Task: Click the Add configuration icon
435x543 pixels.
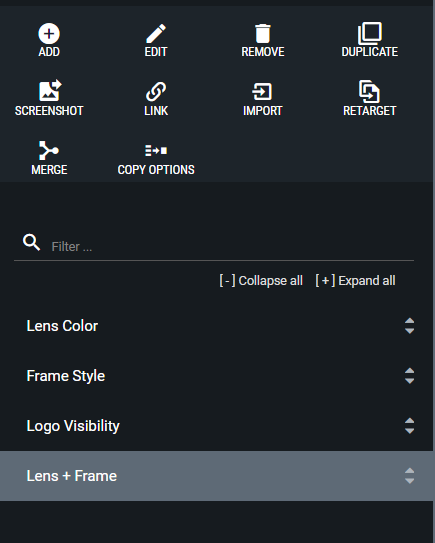Action: [x=49, y=34]
